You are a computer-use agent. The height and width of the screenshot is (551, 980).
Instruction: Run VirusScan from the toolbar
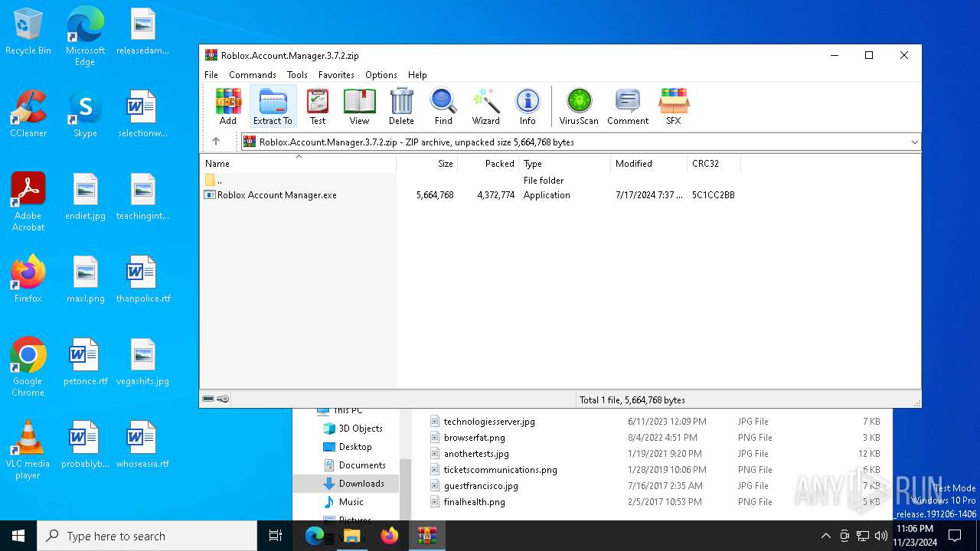(x=579, y=106)
